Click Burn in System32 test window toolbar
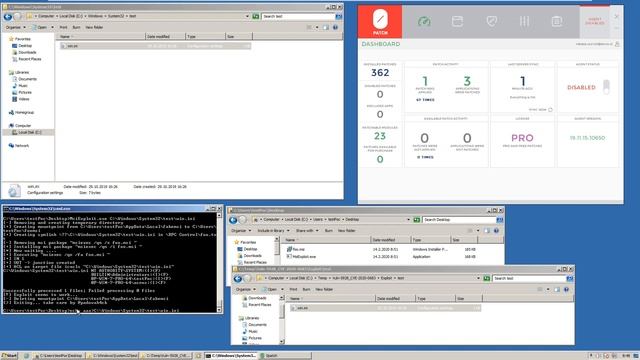 [x=76, y=27]
